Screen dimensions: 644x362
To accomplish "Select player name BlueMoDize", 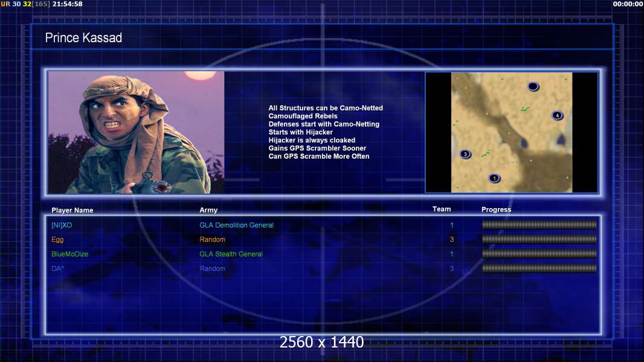I will point(70,254).
